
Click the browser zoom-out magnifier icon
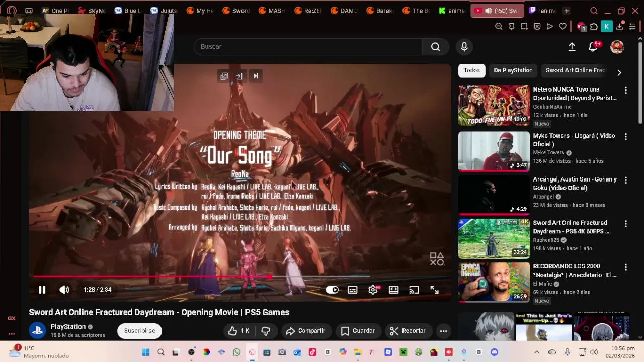click(x=499, y=26)
